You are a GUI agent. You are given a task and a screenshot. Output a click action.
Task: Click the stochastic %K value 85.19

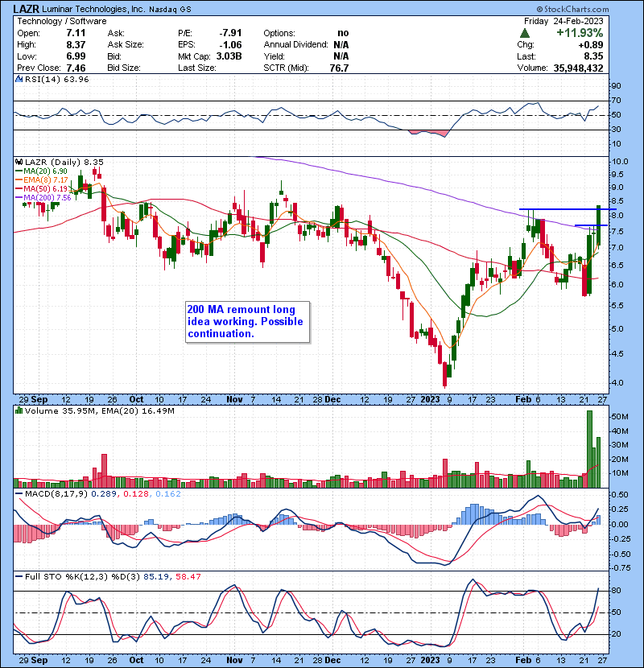(x=155, y=576)
